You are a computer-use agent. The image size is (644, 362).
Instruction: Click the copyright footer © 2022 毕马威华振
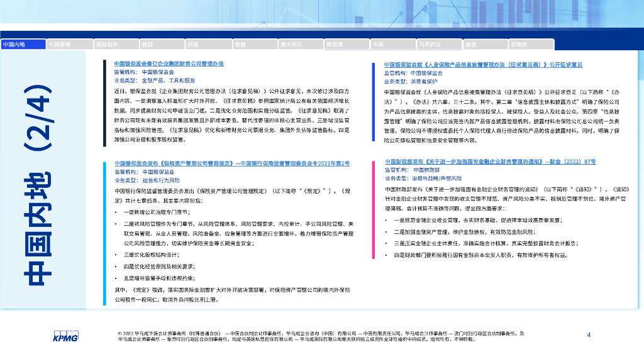(x=321, y=336)
